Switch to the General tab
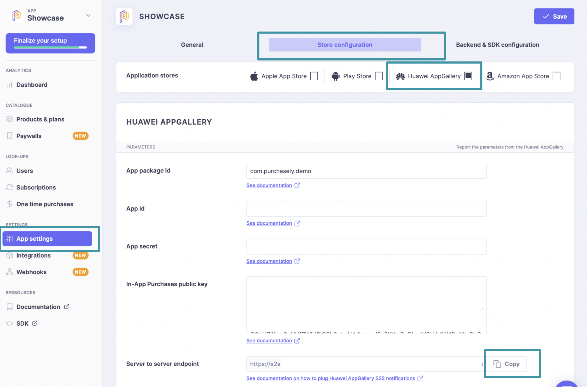The height and width of the screenshot is (387, 588). pos(192,45)
